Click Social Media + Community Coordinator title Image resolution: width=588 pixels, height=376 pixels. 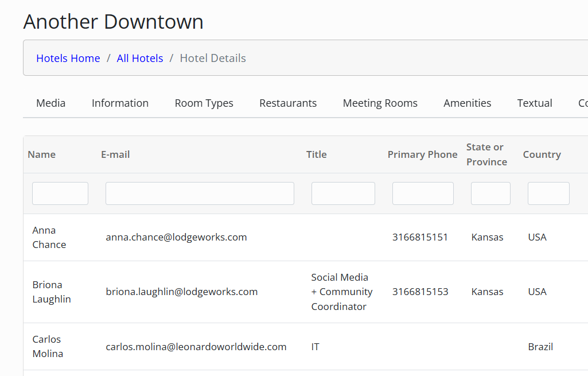pos(342,292)
